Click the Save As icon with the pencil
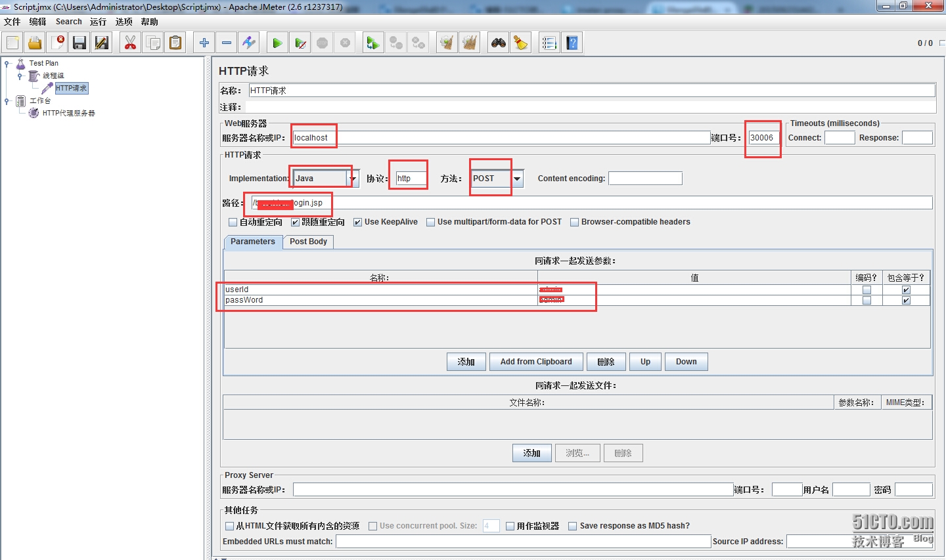Image resolution: width=946 pixels, height=560 pixels. pos(102,43)
